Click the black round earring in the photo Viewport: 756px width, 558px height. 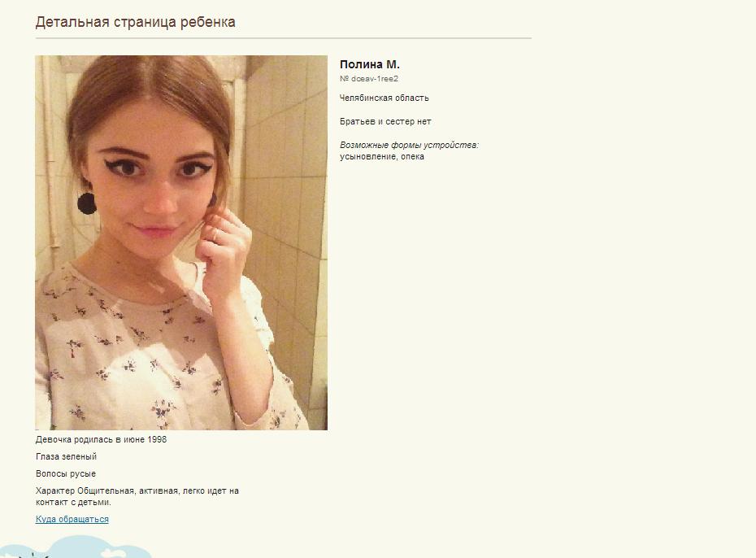coord(87,203)
